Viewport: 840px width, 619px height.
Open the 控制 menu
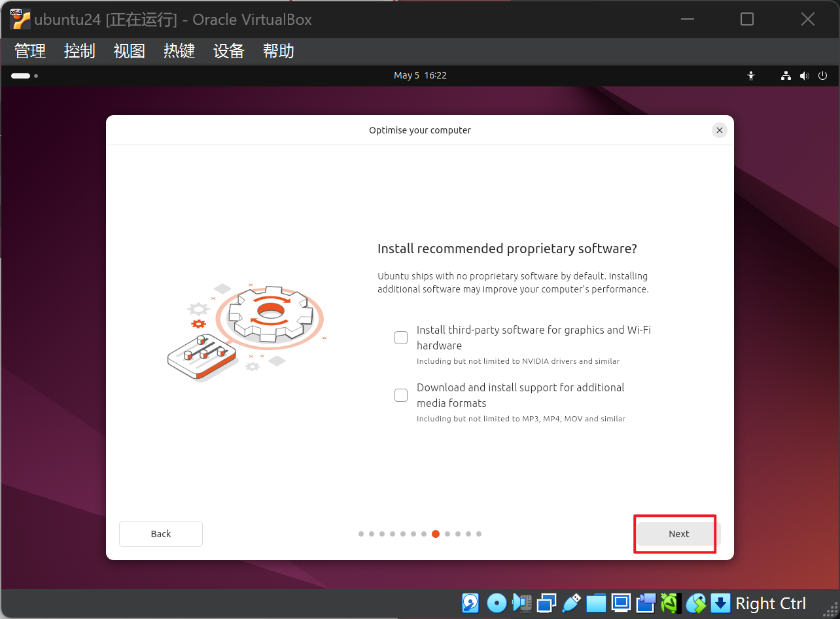80,51
